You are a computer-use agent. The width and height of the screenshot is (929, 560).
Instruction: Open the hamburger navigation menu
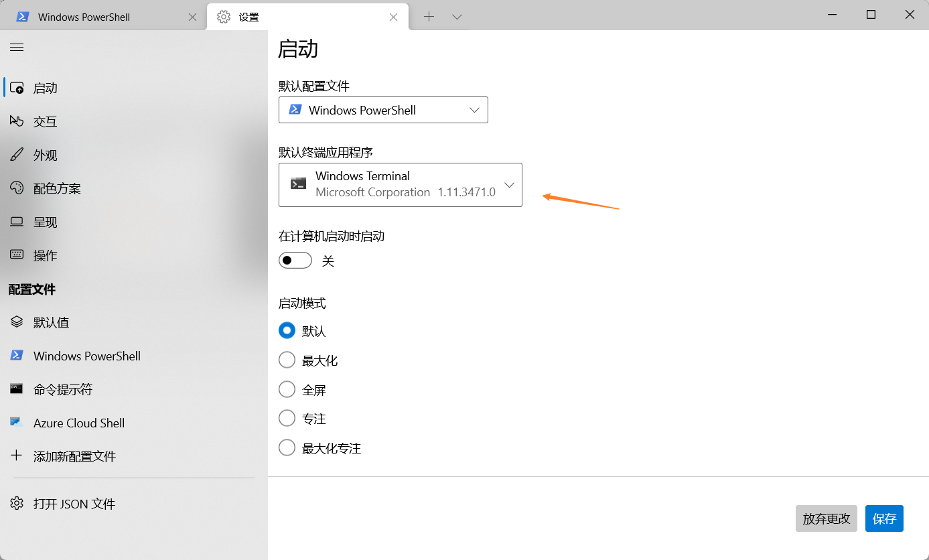pyautogui.click(x=17, y=47)
